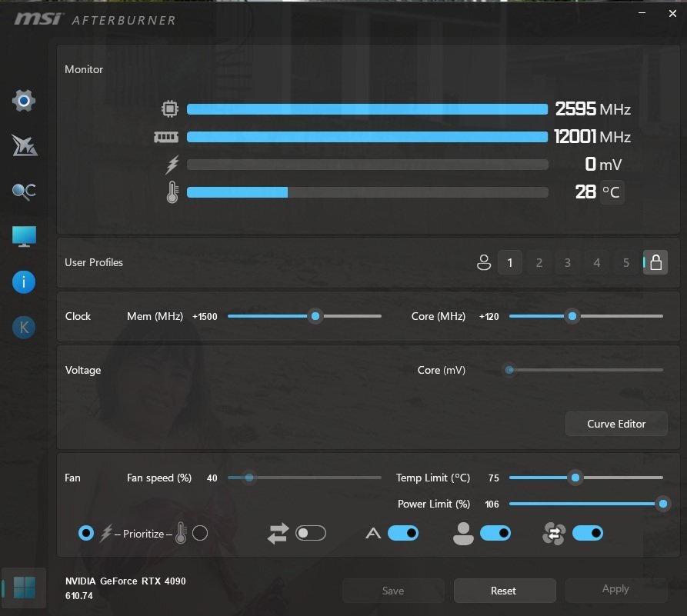Click the +120 core offset value
The width and height of the screenshot is (687, 616).
click(x=489, y=316)
